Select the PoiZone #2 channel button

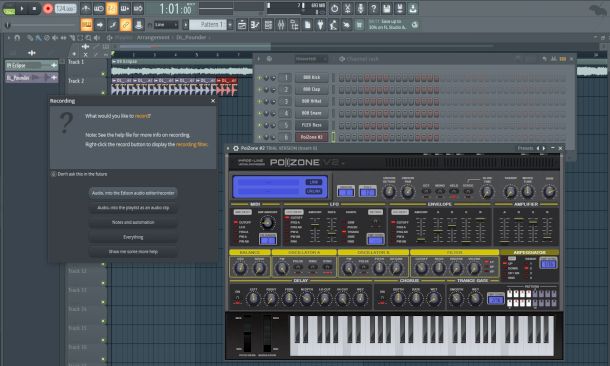311,137
